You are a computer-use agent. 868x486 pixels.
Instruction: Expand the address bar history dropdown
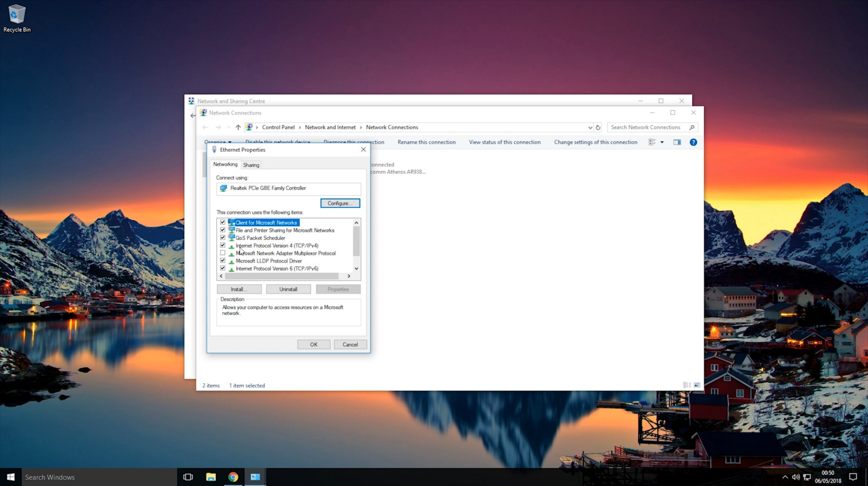click(x=590, y=127)
